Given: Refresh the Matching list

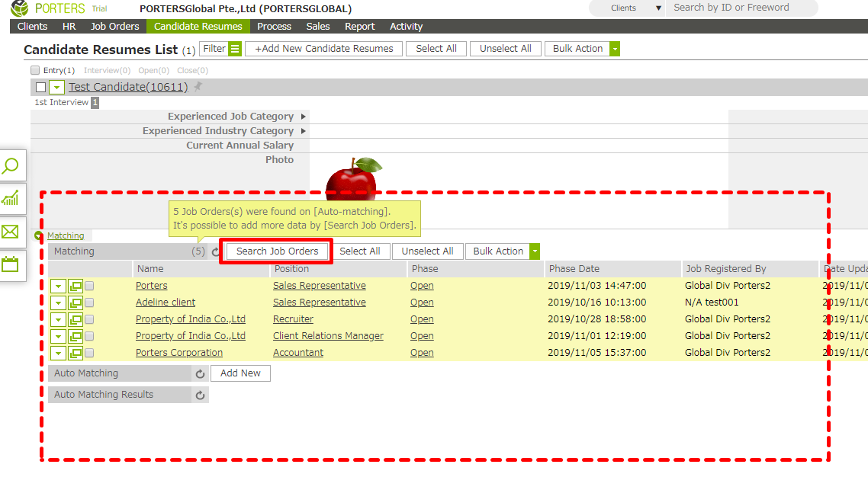Looking at the screenshot, I should [215, 251].
